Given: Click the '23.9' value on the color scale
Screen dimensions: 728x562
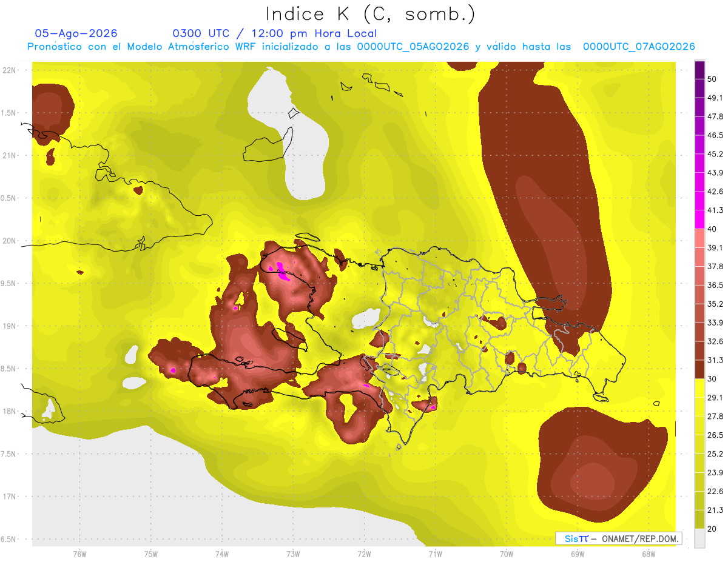Looking at the screenshot, I should 715,473.
